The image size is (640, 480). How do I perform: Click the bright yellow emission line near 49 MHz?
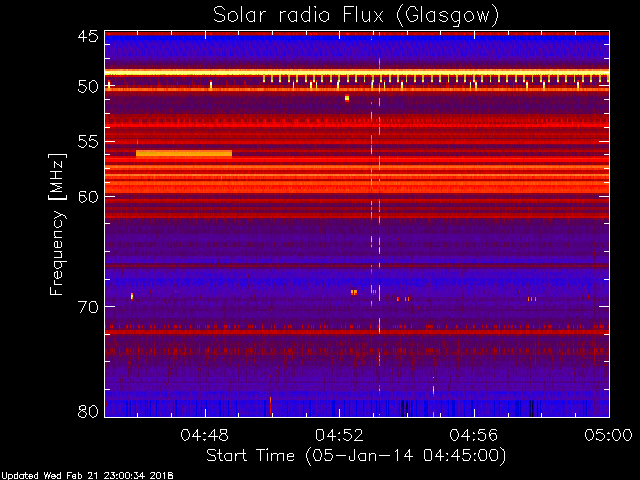click(x=357, y=73)
